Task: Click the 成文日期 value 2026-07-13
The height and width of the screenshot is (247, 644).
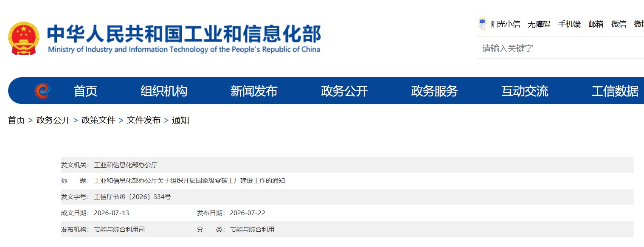Action: tap(111, 213)
